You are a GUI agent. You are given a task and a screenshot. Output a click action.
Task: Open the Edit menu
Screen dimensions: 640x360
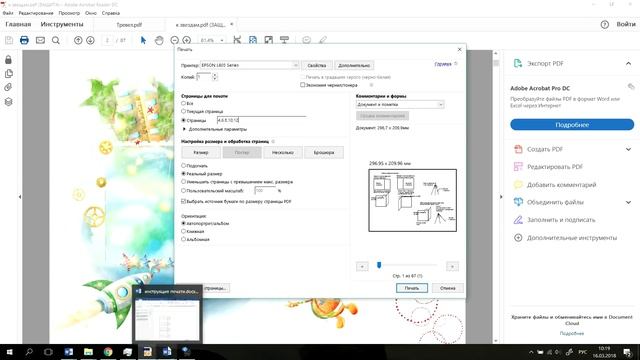click(x=36, y=13)
